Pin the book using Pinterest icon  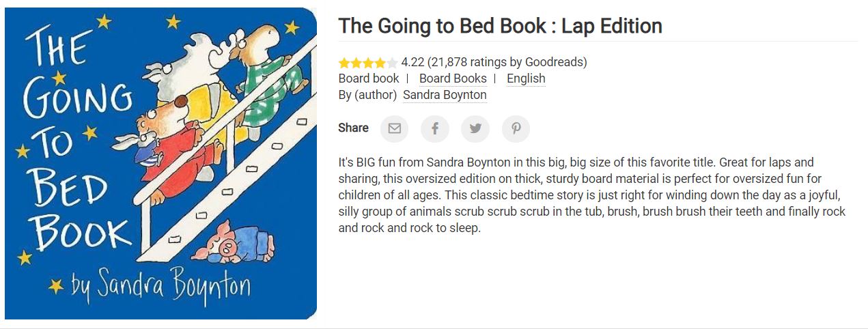click(516, 128)
